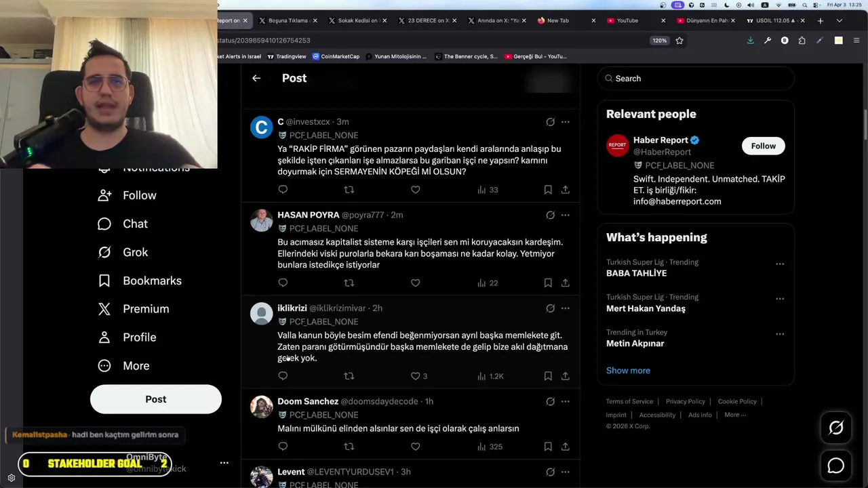Open more options on Doom Sanchez's post
Image resolution: width=868 pixels, height=488 pixels.
pos(565,401)
